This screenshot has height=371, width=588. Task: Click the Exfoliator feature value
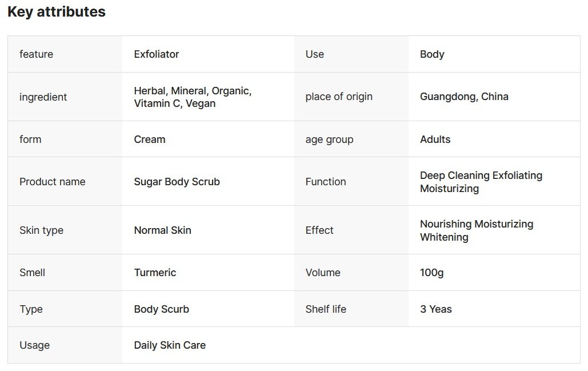(157, 54)
